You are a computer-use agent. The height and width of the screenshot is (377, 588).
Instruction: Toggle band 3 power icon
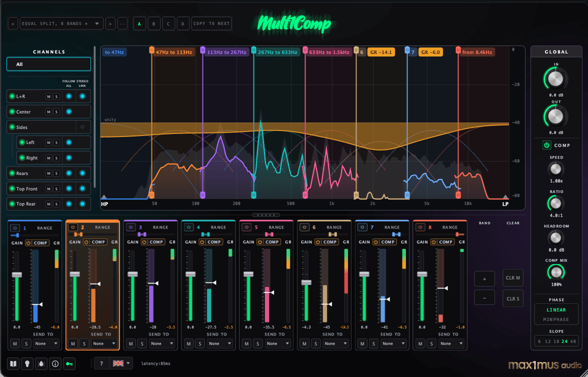tap(131, 227)
